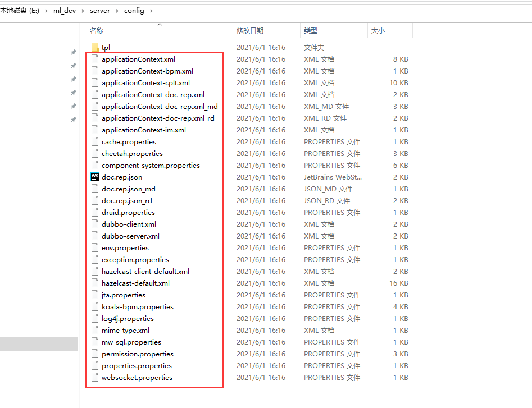The height and width of the screenshot is (408, 532).
Task: Sort files by 大小 column header
Action: pos(378,30)
